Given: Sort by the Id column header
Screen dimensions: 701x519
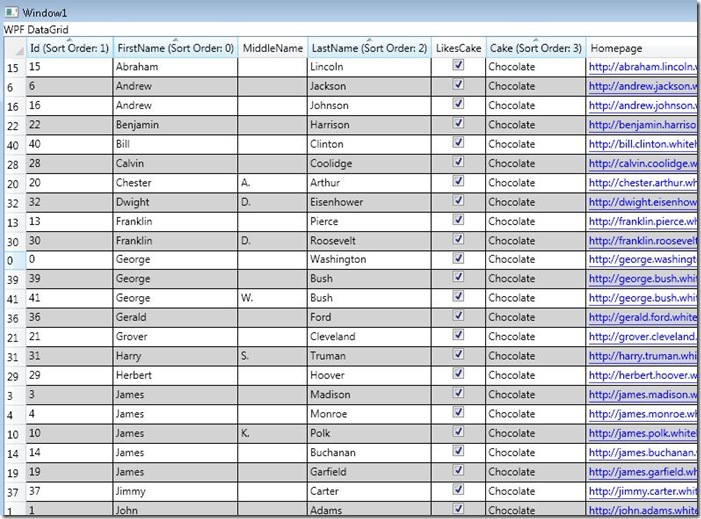Looking at the screenshot, I should 70,48.
